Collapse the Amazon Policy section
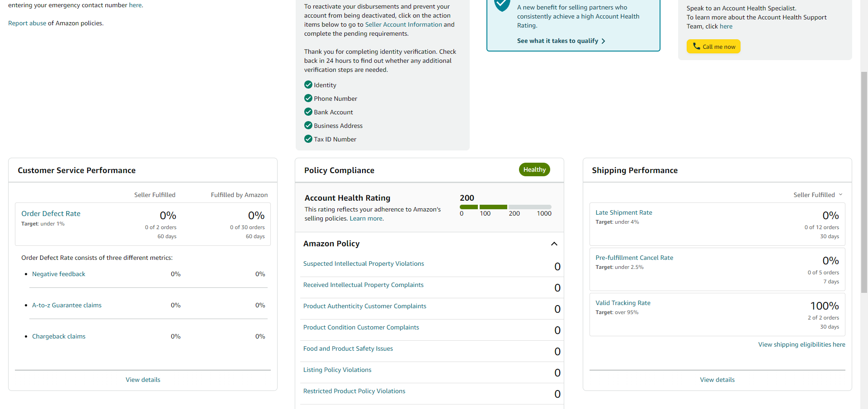 (x=554, y=244)
